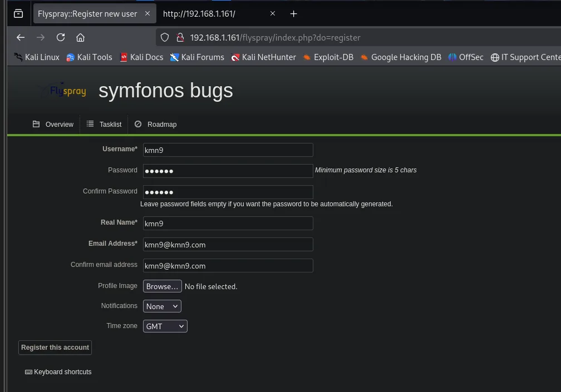Open the Kali NetHunter bookmark

tap(263, 57)
